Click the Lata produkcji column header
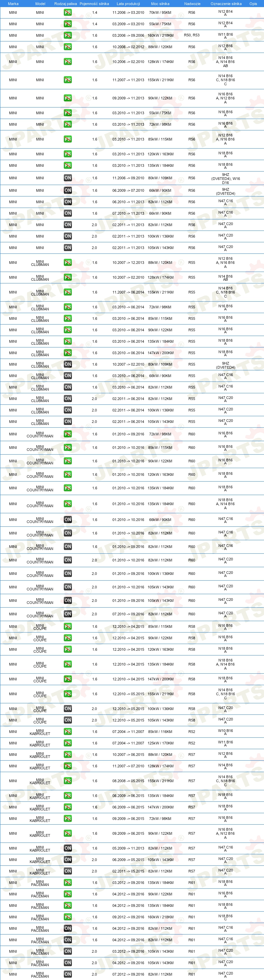 point(128,3)
